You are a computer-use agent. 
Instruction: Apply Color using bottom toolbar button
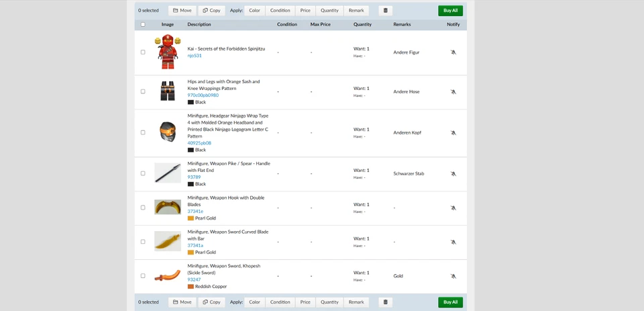point(255,302)
